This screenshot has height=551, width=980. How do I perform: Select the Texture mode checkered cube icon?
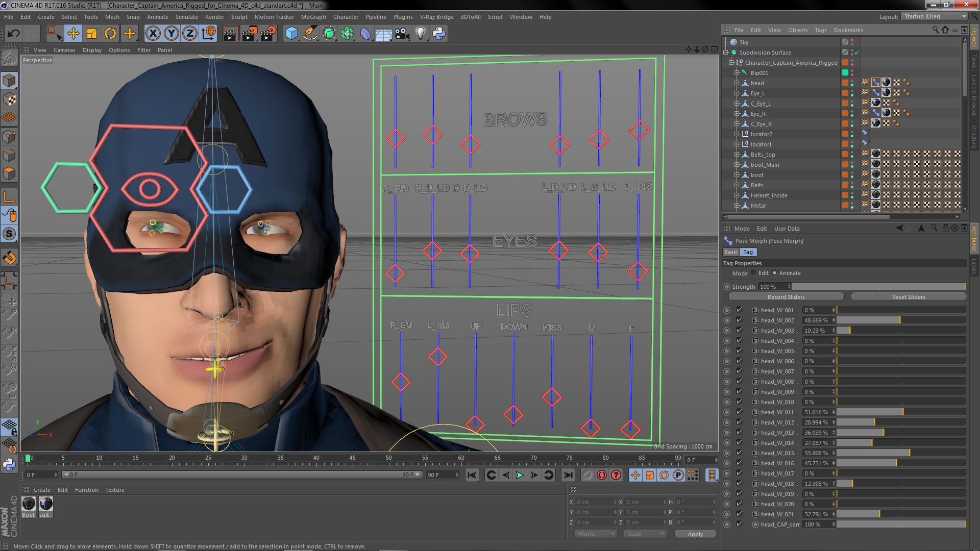pos(9,99)
